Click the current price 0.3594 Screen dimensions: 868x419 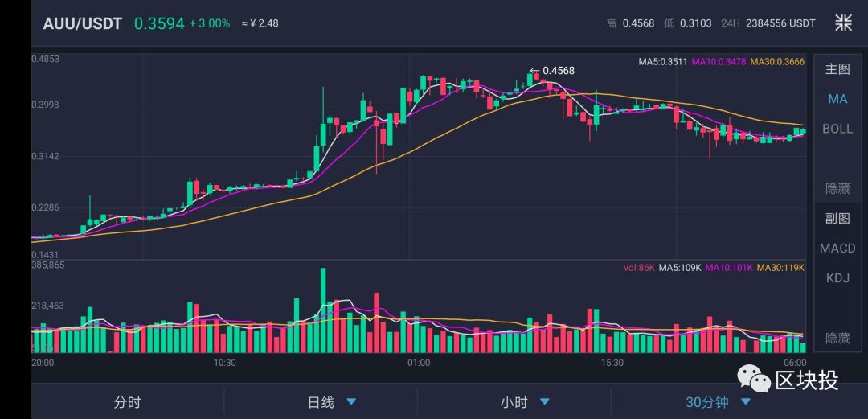pyautogui.click(x=158, y=23)
